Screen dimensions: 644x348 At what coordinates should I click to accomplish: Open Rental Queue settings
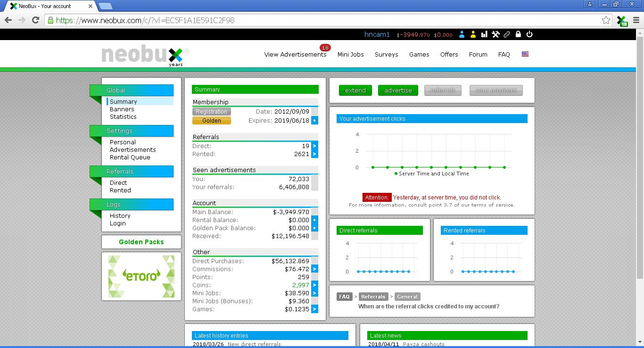click(130, 157)
